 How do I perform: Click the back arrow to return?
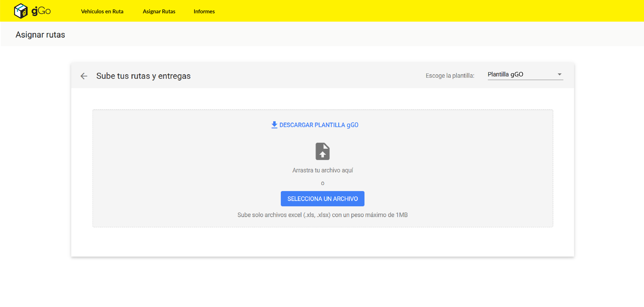point(84,76)
